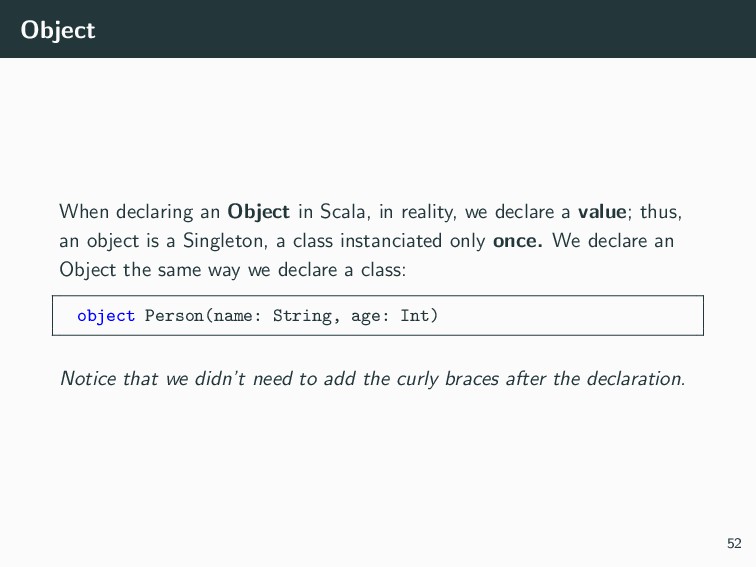Click the word "When" starting the paragraph
The height and width of the screenshot is (567, 756).
point(84,212)
